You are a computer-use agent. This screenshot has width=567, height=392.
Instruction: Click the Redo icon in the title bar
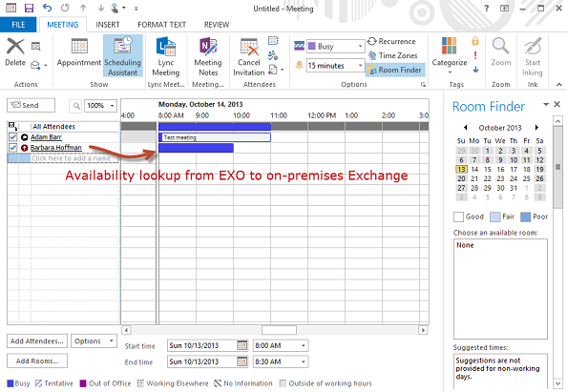tap(65, 8)
